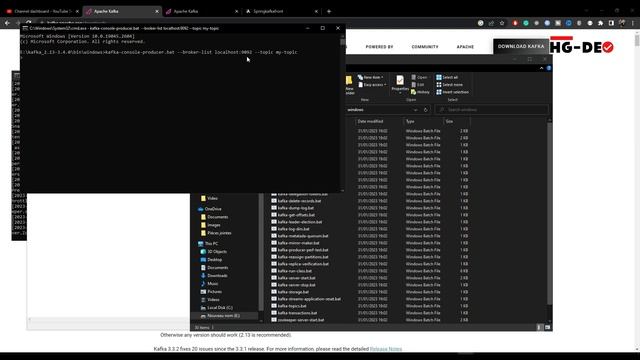Open Local Disk (C:) in navigation pane
This screenshot has height=360, width=640.
(216, 308)
